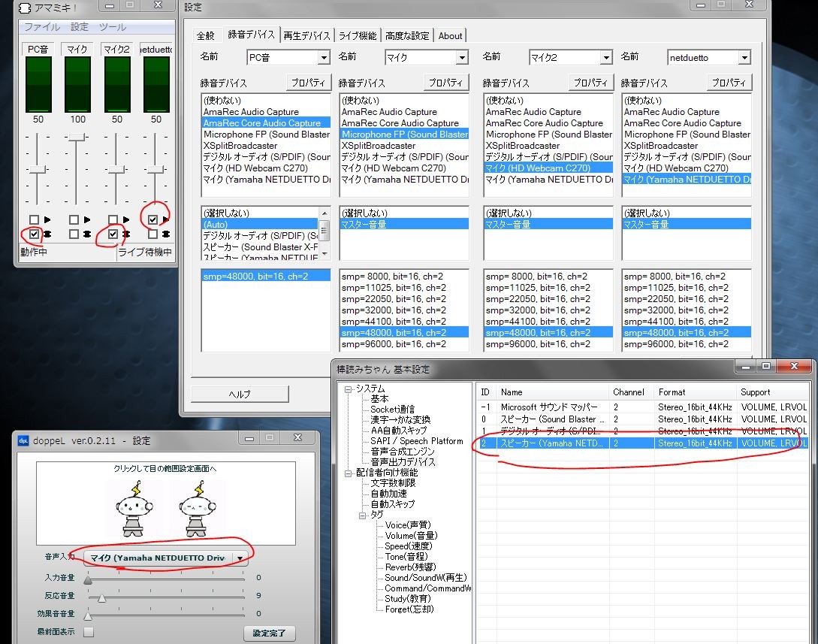Screen dimensions: 818x644
Task: Click the doppeL app icon in title bar
Action: 23,440
